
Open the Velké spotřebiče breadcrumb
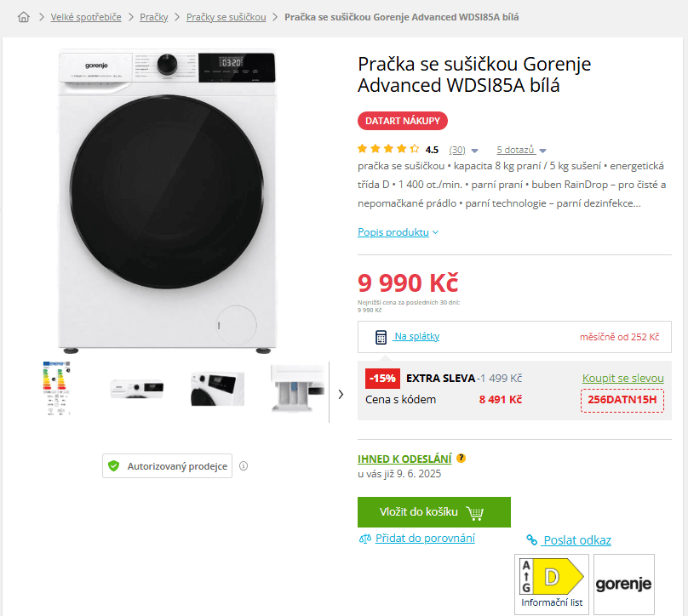(x=86, y=17)
